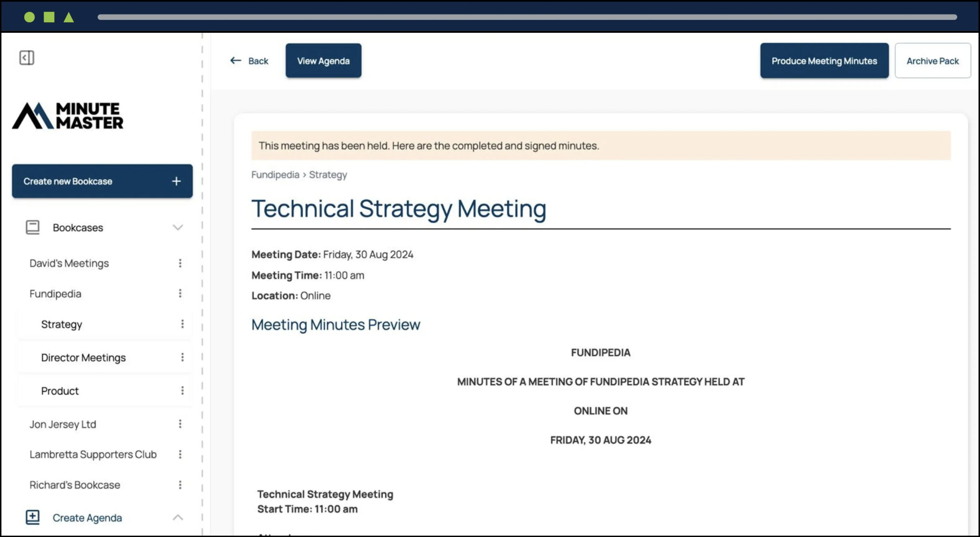
Task: Open Fundipedia bookcase three-dot options
Action: (180, 294)
